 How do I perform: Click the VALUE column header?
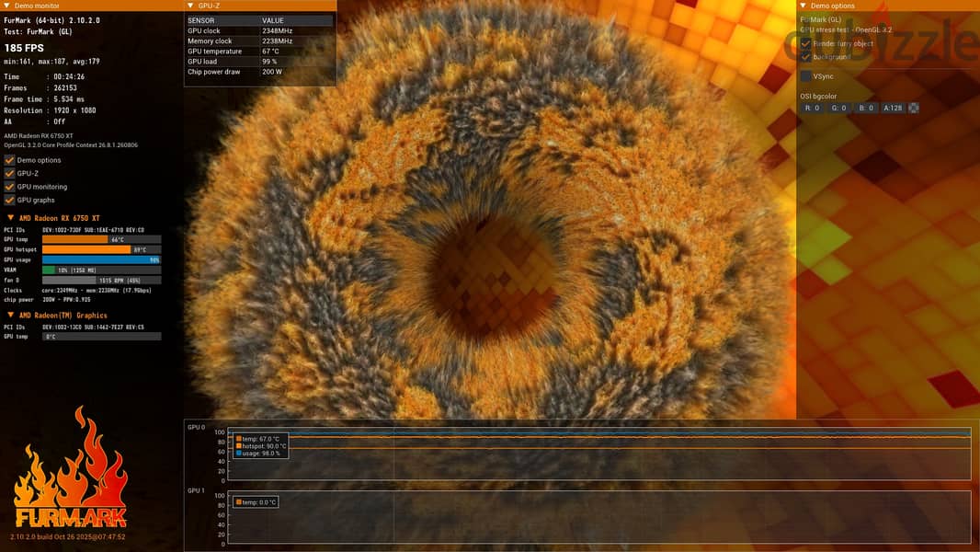click(x=272, y=20)
